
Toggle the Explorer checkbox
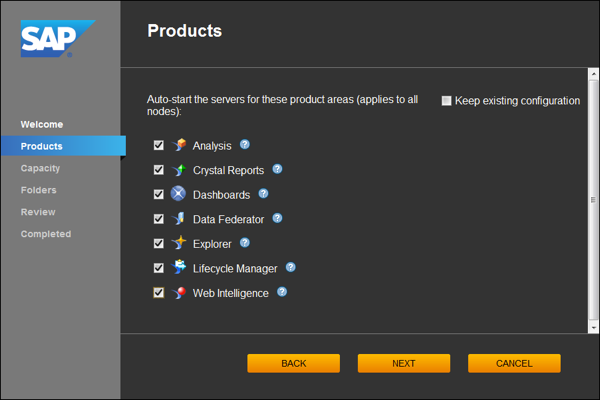(x=159, y=243)
